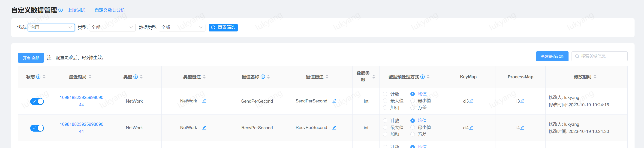
Task: Open the 上报调试 tab link
Action: (76, 10)
